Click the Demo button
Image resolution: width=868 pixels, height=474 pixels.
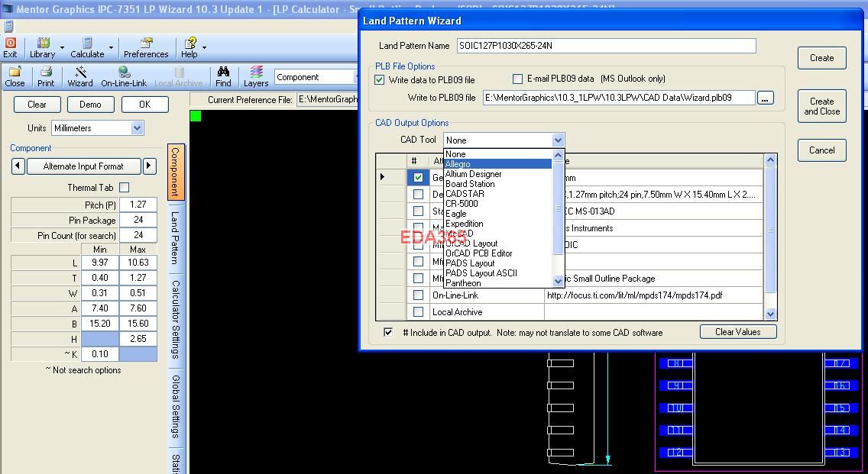tap(90, 105)
